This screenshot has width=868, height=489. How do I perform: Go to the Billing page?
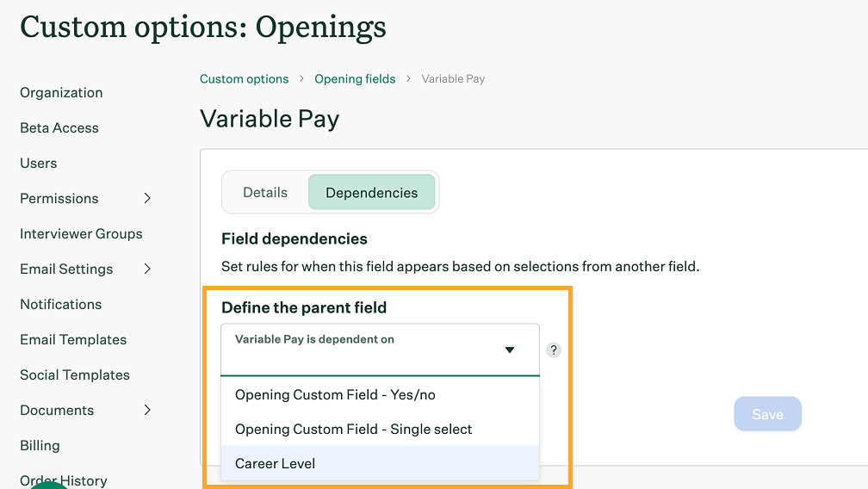(40, 446)
